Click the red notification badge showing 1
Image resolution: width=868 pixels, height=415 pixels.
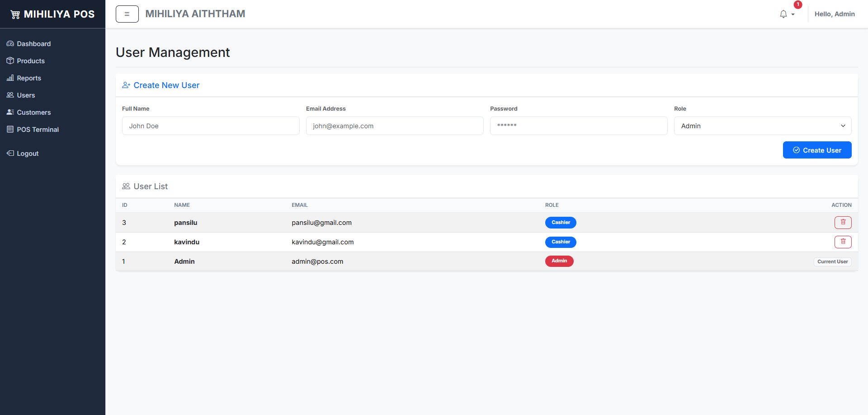(x=798, y=5)
